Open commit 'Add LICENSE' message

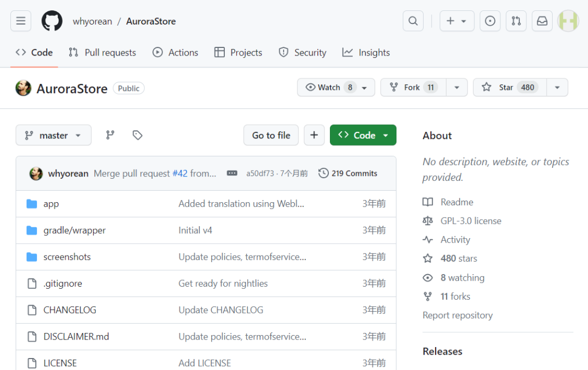pos(204,363)
